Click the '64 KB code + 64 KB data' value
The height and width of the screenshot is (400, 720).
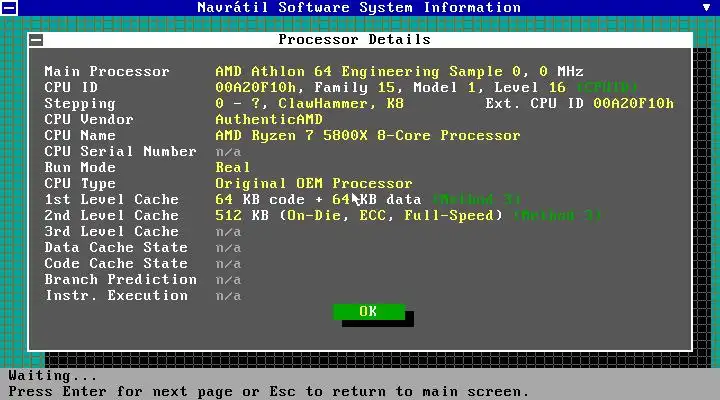[x=318, y=199]
